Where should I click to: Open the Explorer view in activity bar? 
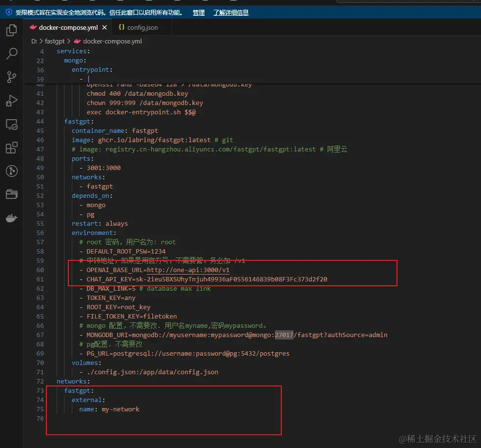click(x=12, y=30)
